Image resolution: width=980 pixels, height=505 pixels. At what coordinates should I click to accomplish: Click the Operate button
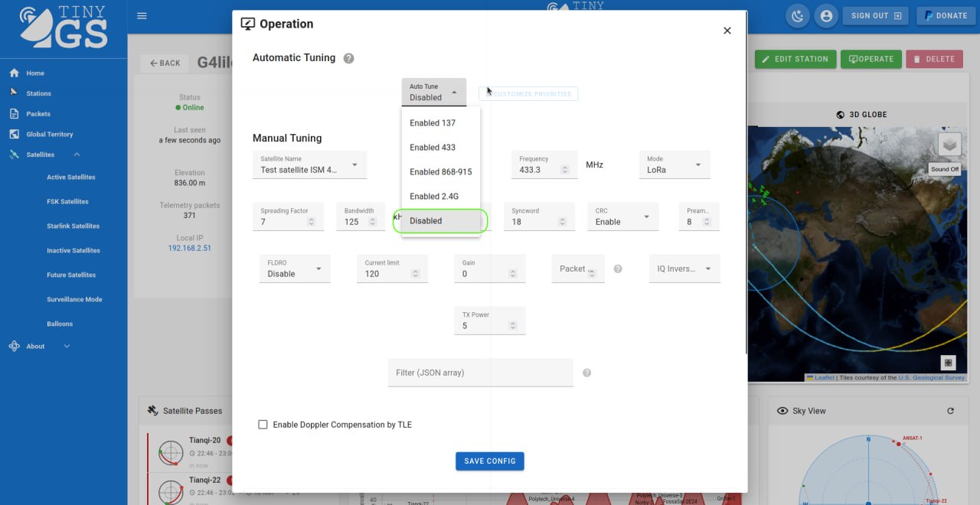tap(871, 59)
